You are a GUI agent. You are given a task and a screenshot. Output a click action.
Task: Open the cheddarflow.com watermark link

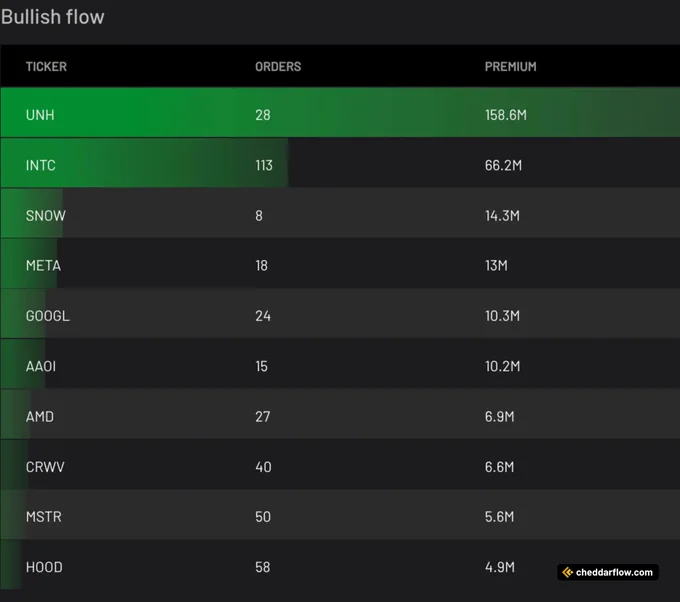click(x=608, y=573)
